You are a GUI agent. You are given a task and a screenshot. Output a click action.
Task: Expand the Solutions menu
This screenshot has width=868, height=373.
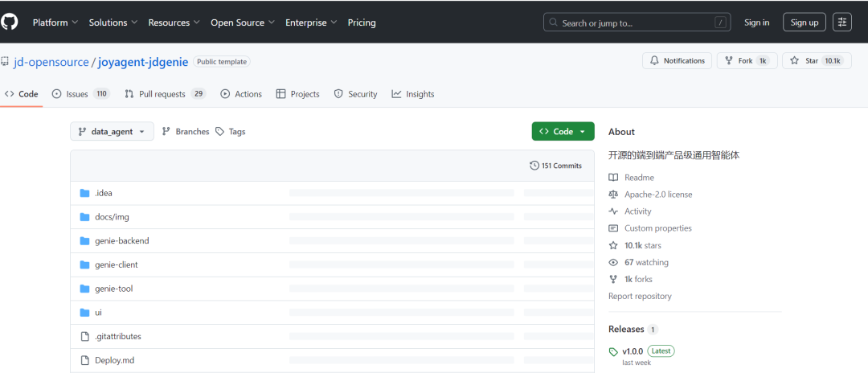pyautogui.click(x=114, y=23)
